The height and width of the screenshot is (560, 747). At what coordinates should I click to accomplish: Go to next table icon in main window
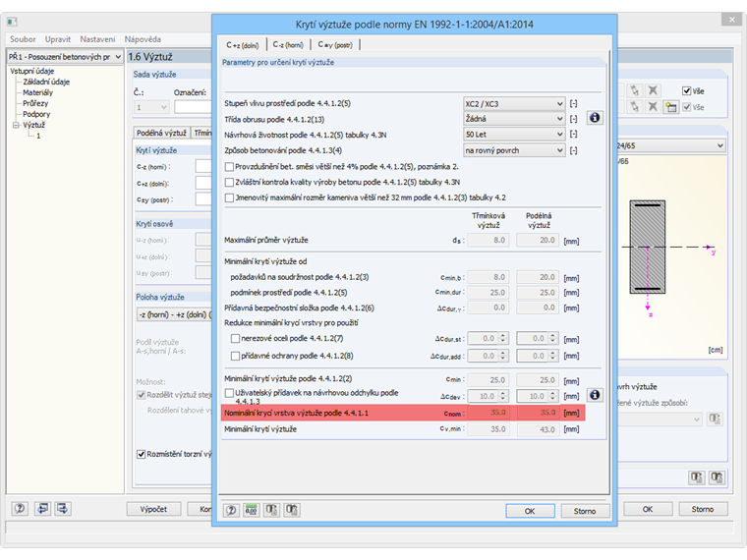click(x=62, y=509)
